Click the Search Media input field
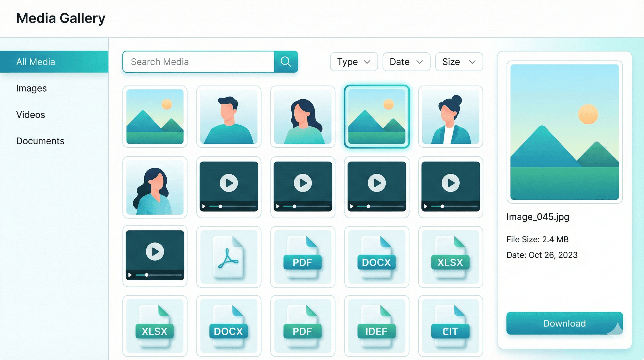 click(x=198, y=62)
